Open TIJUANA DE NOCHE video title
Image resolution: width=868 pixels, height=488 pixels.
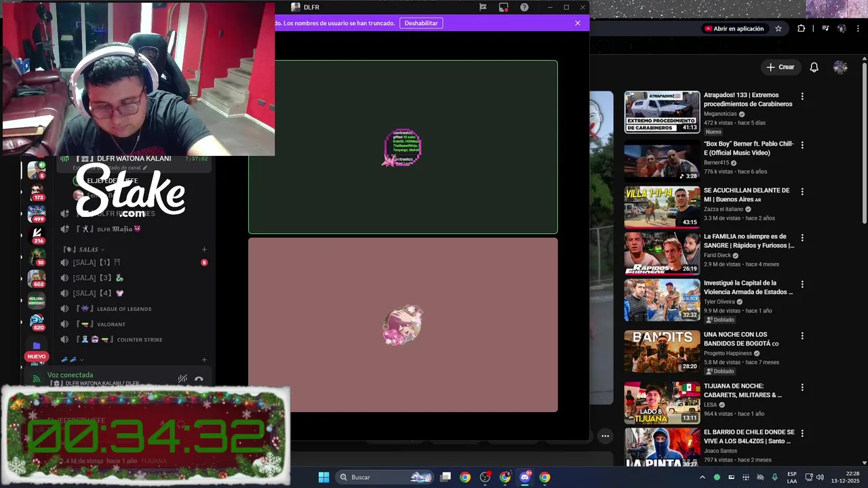coord(743,390)
